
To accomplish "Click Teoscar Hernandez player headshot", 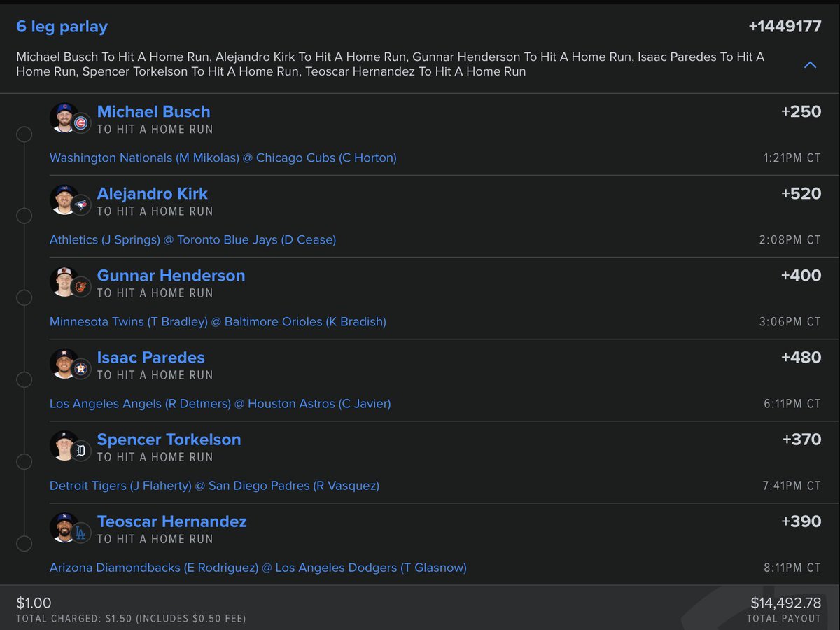I will (x=64, y=527).
